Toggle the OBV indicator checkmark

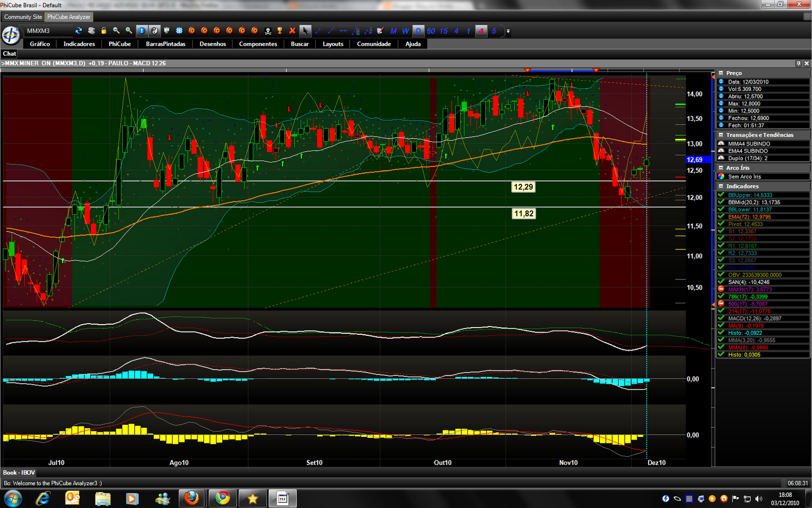[721, 274]
